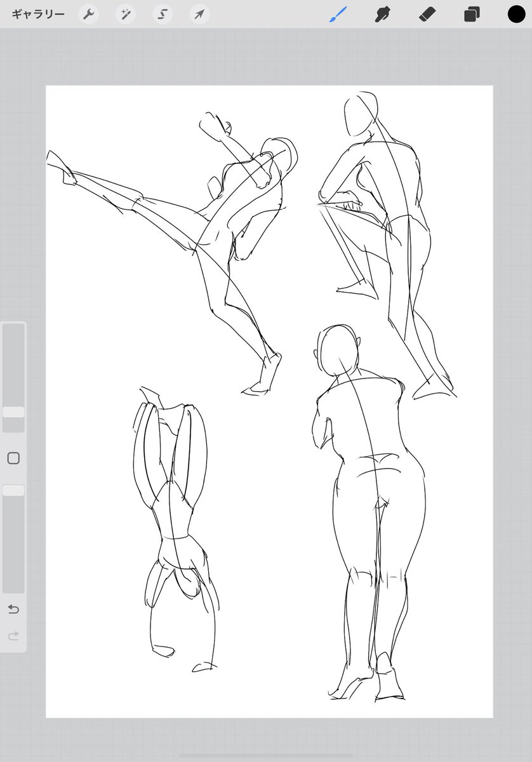The height and width of the screenshot is (762, 532).
Task: Tap the handstand figure sketch on canvas
Action: tap(176, 528)
